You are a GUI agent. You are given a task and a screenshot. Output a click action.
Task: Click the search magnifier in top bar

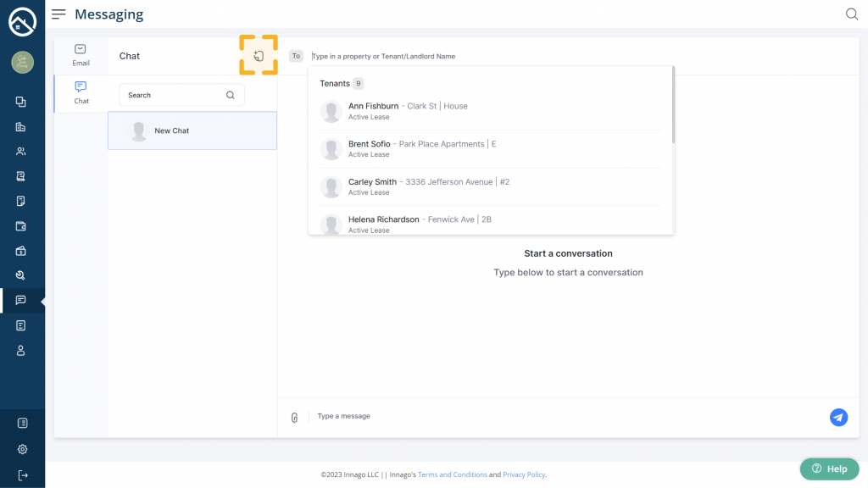[852, 14]
